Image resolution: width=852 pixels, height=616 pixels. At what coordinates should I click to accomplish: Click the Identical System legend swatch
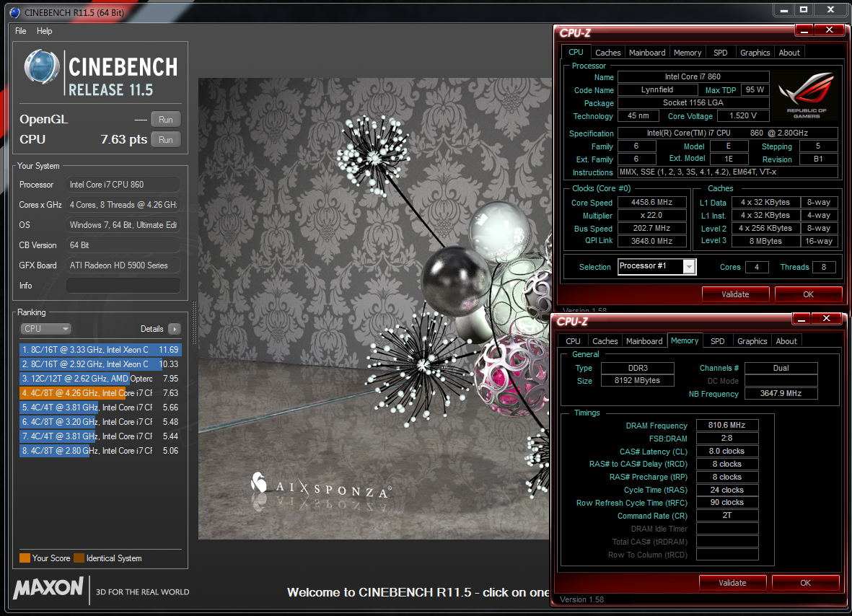pyautogui.click(x=79, y=558)
